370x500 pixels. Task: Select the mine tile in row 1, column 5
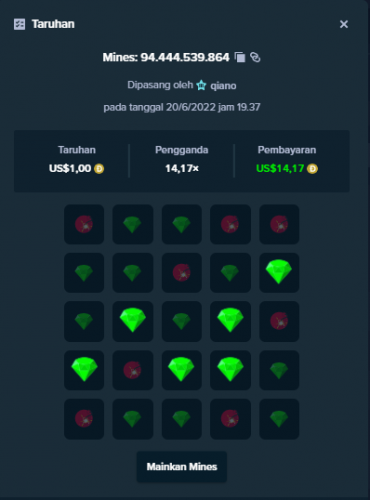(x=279, y=224)
